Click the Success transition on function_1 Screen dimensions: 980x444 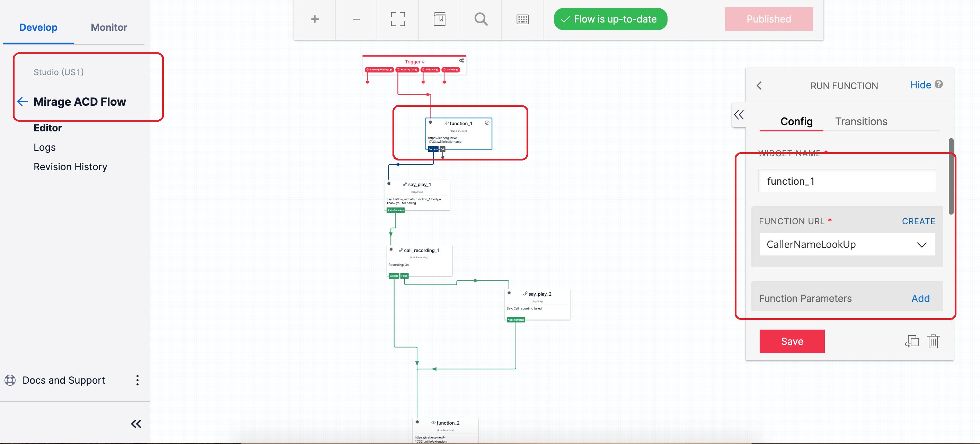coord(433,149)
